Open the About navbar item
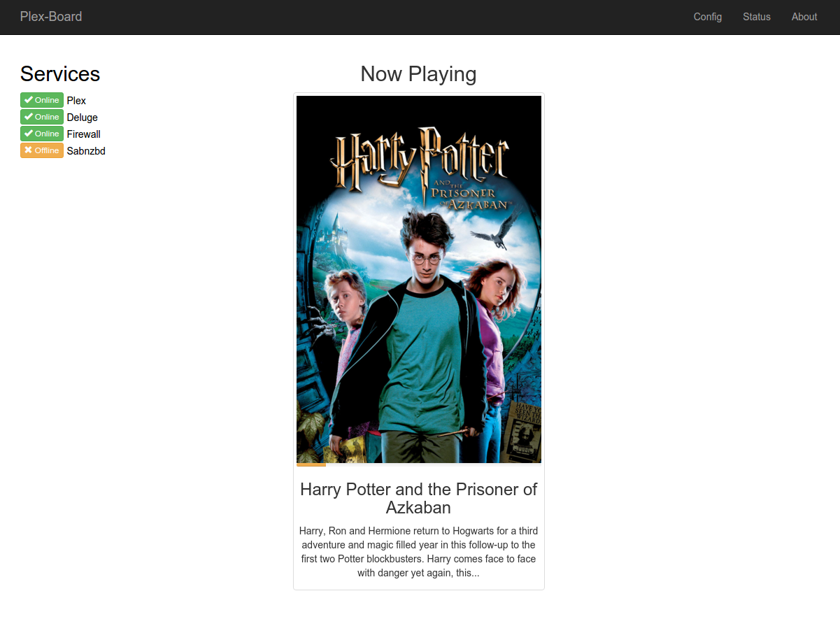Image resolution: width=840 pixels, height=640 pixels. (x=804, y=17)
